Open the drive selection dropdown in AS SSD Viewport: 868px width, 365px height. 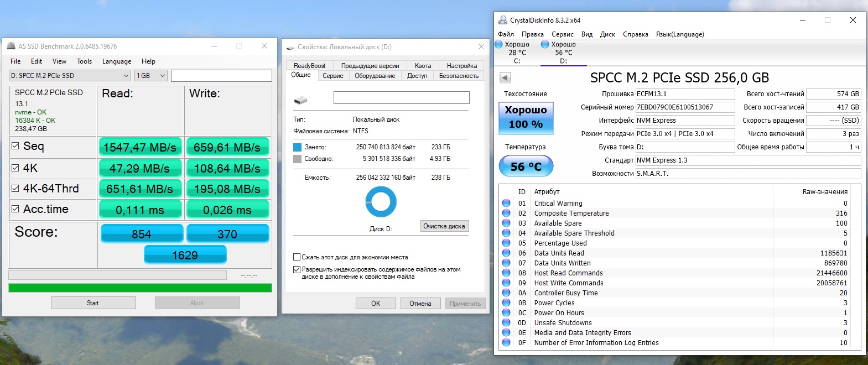coord(70,76)
